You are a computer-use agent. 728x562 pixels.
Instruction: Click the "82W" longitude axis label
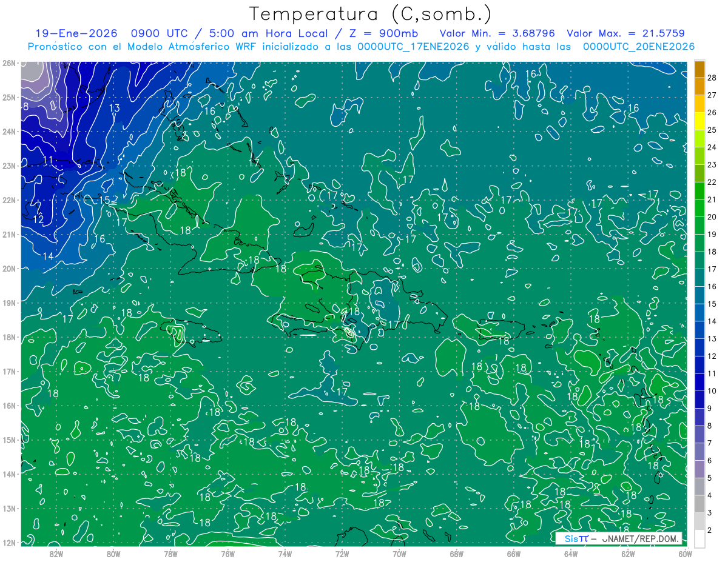pos(56,554)
